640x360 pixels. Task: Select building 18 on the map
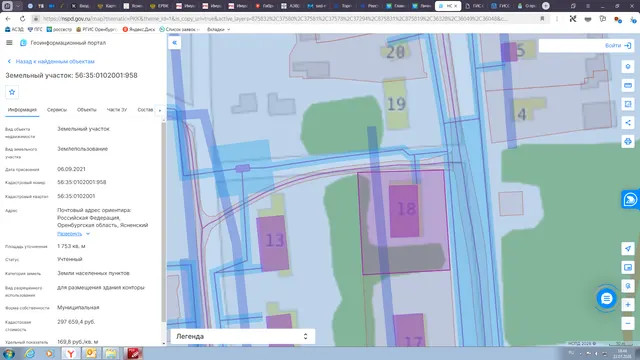[404, 211]
